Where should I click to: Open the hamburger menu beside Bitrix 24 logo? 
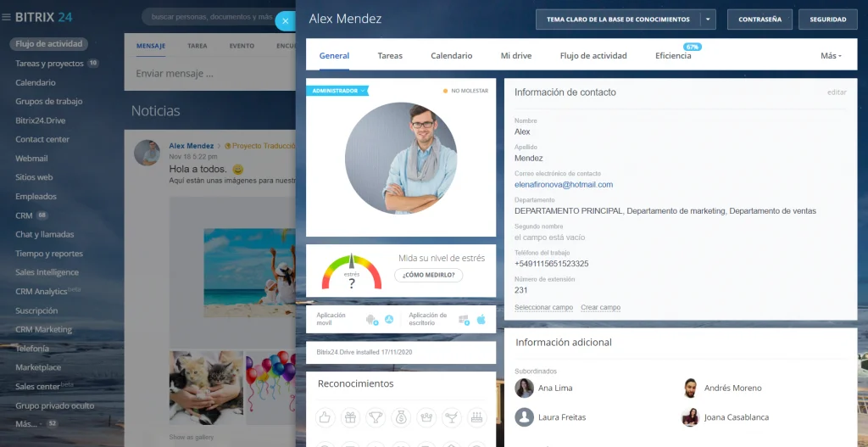click(7, 17)
